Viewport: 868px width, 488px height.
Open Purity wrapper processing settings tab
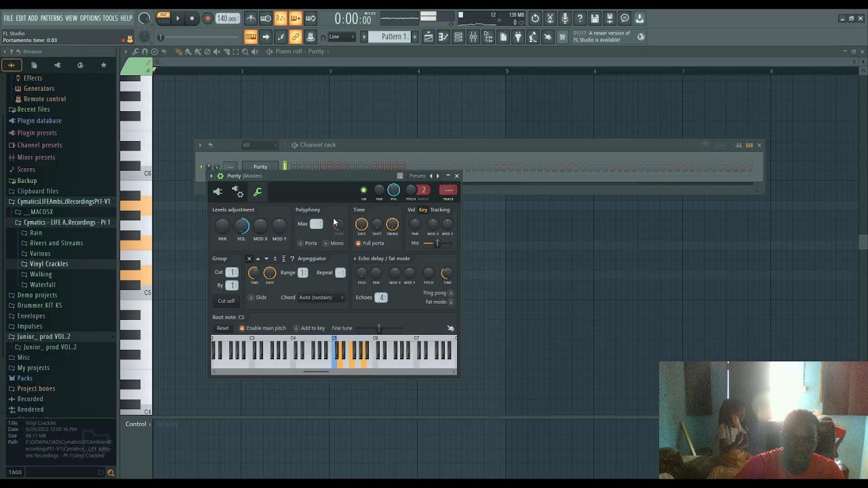(x=237, y=192)
